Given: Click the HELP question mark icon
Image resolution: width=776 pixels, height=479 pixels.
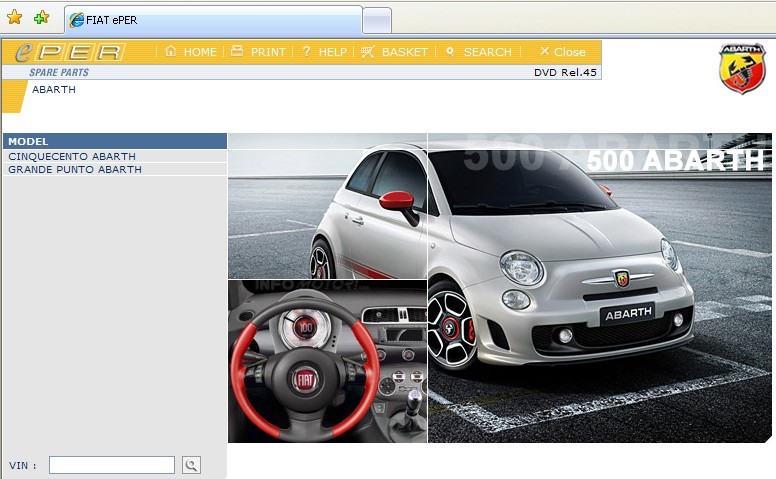Looking at the screenshot, I should (306, 51).
